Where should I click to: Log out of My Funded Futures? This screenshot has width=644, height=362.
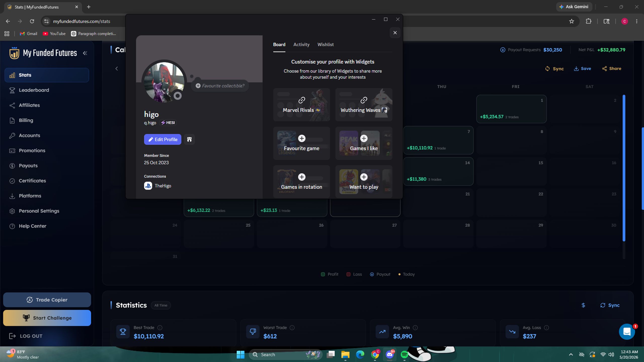point(26,336)
